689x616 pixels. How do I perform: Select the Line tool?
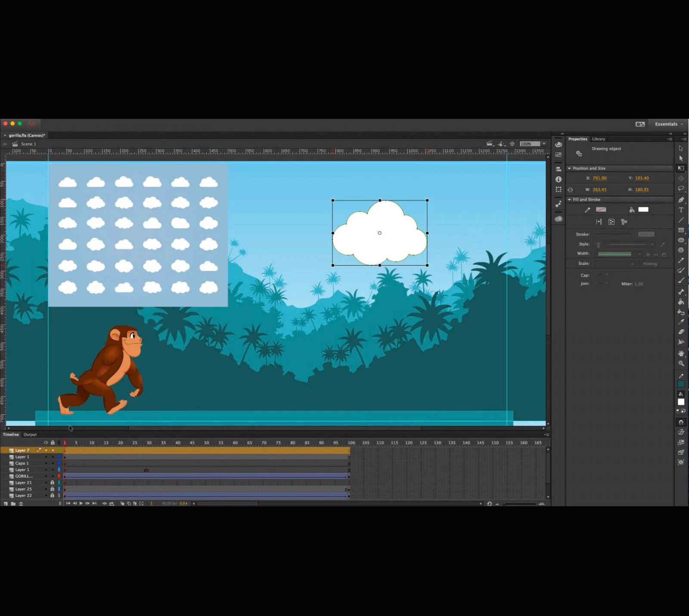[681, 220]
